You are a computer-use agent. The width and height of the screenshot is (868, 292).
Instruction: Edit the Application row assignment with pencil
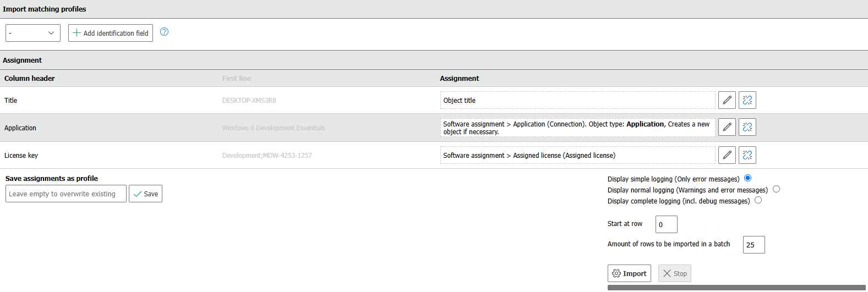tap(727, 127)
